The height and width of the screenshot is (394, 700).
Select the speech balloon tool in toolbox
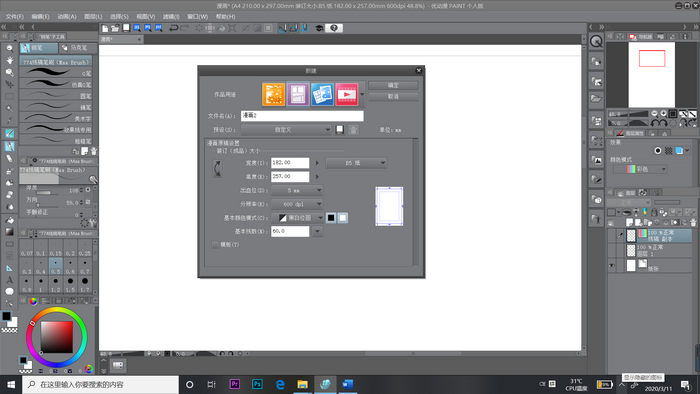point(9,291)
